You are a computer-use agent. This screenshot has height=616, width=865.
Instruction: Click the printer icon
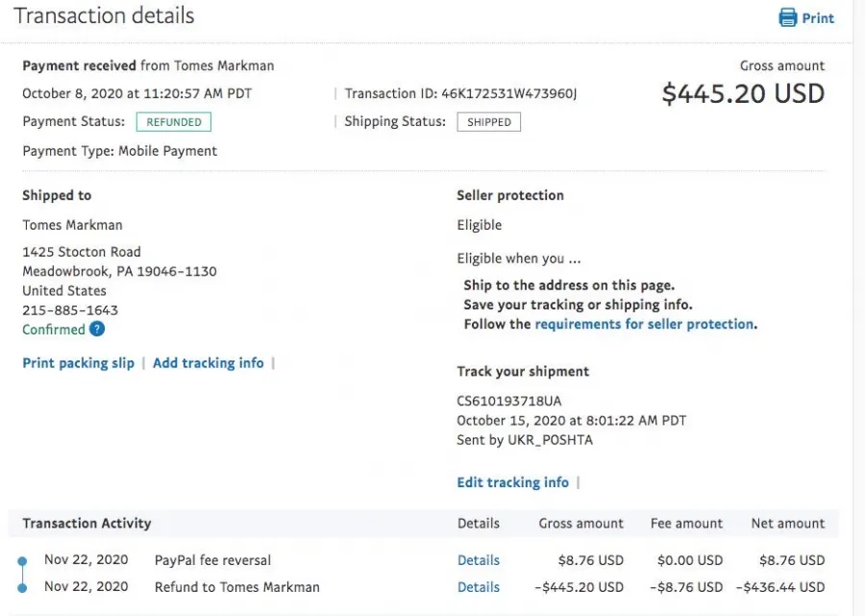(787, 17)
